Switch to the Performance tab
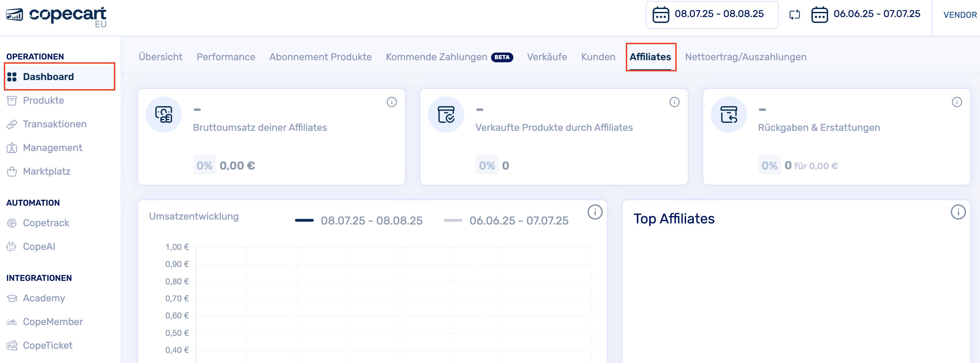 226,57
